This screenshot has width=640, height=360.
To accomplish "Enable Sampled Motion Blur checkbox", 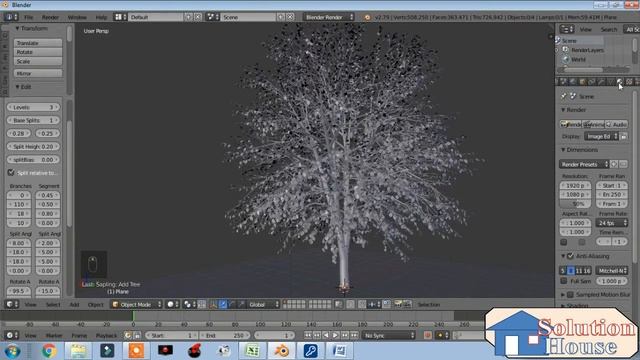I will click(571, 295).
